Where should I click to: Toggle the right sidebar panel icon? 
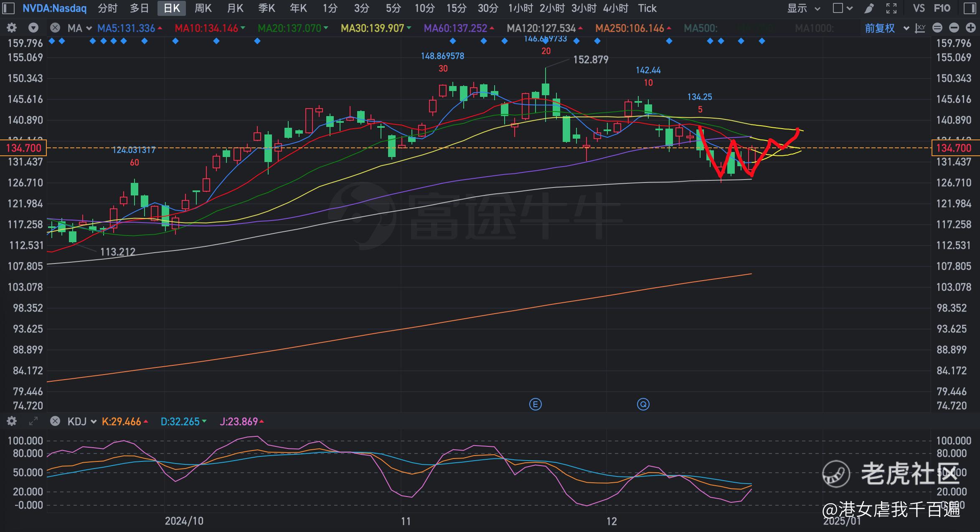(970, 8)
